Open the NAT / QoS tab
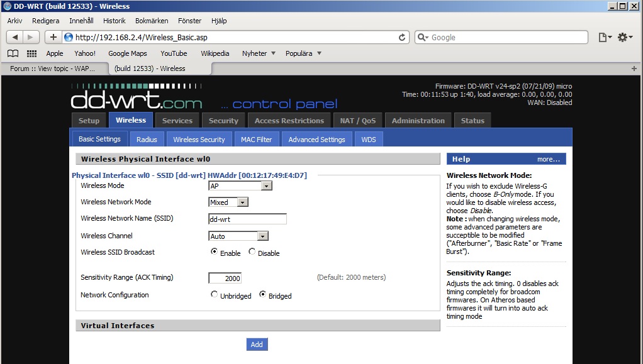Screen dimensions: 643x364 tap(357, 121)
